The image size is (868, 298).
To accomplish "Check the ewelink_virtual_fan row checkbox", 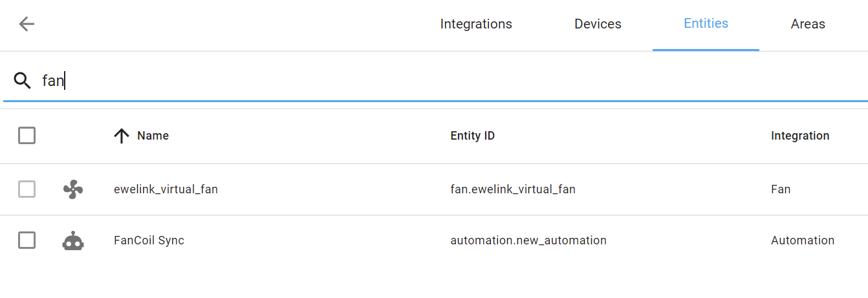I will coord(27,189).
